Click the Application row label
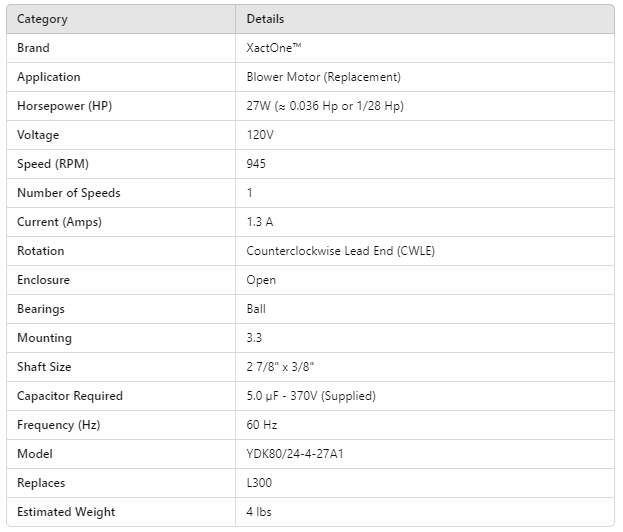Viewport: 623px width, 532px height. click(x=49, y=77)
